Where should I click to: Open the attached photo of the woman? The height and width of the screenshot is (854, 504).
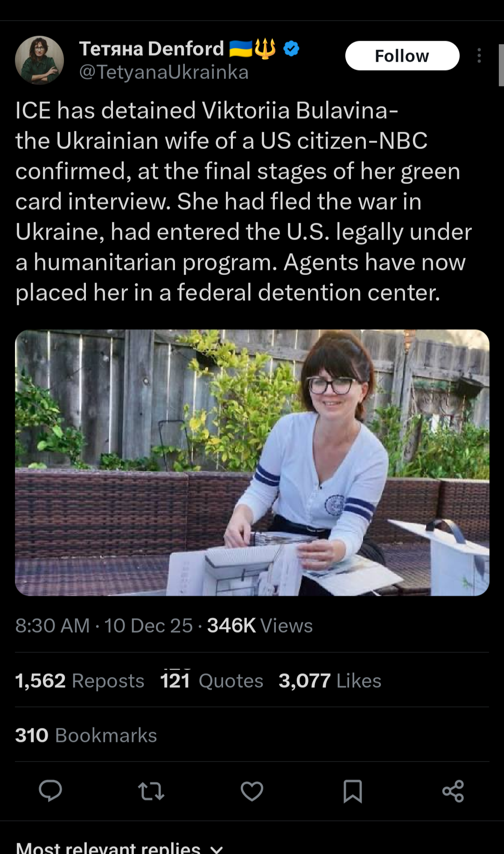[252, 463]
